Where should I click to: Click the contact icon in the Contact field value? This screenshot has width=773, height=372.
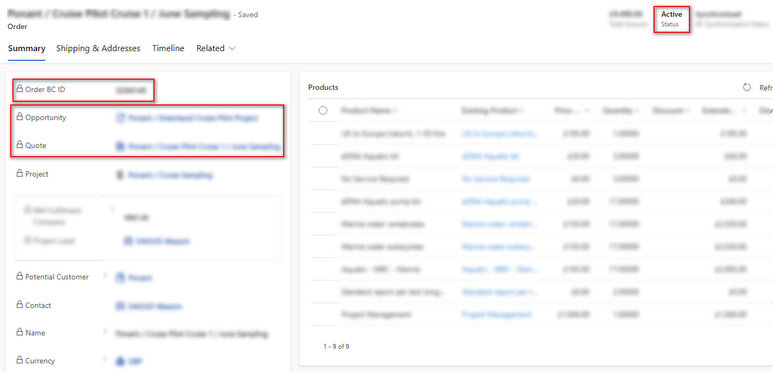point(120,306)
